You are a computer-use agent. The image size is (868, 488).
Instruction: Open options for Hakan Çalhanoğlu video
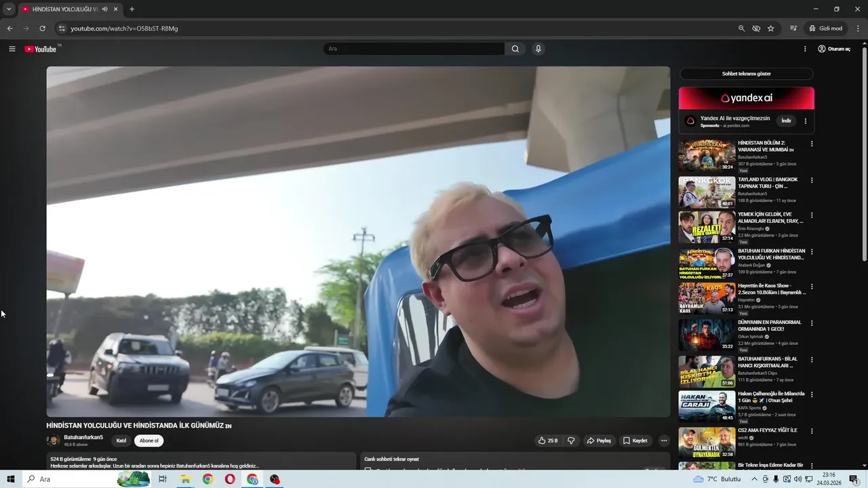[x=812, y=394]
